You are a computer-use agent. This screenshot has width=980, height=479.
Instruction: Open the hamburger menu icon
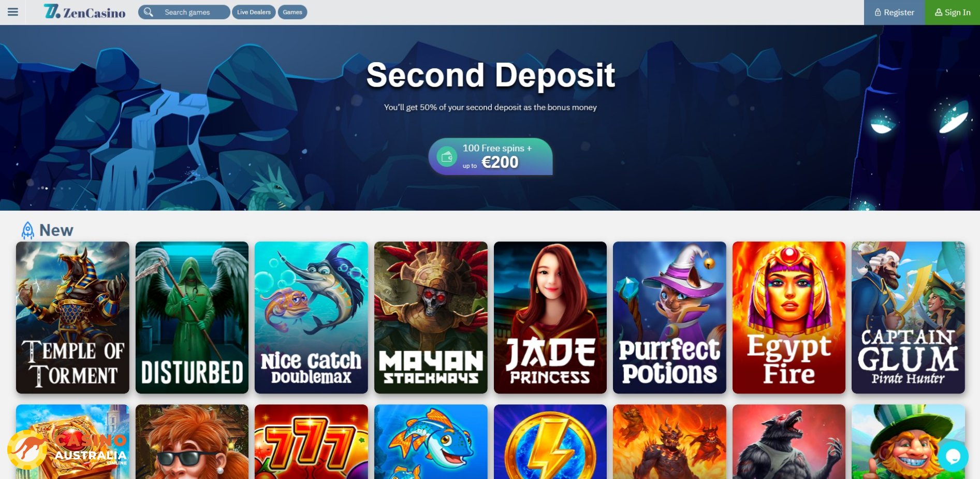tap(13, 12)
